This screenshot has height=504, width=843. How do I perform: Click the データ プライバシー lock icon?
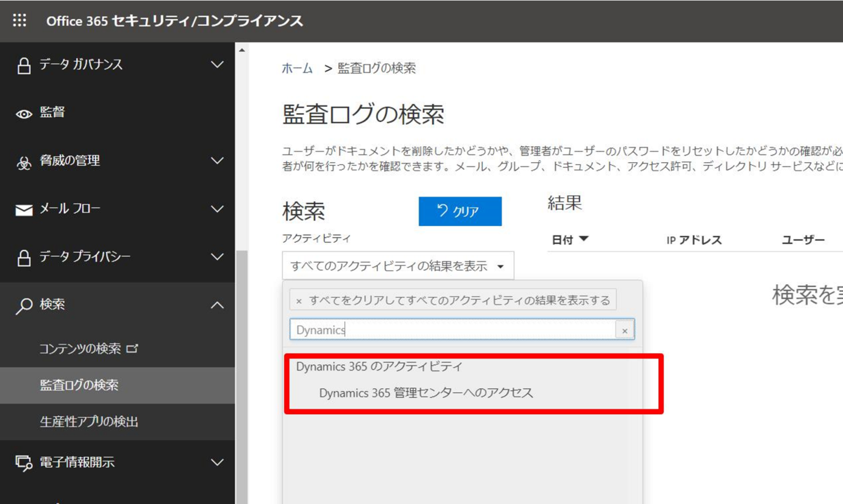click(24, 258)
